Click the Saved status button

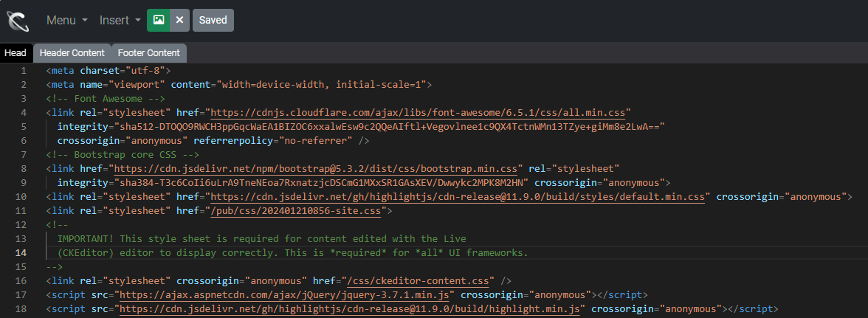[213, 20]
